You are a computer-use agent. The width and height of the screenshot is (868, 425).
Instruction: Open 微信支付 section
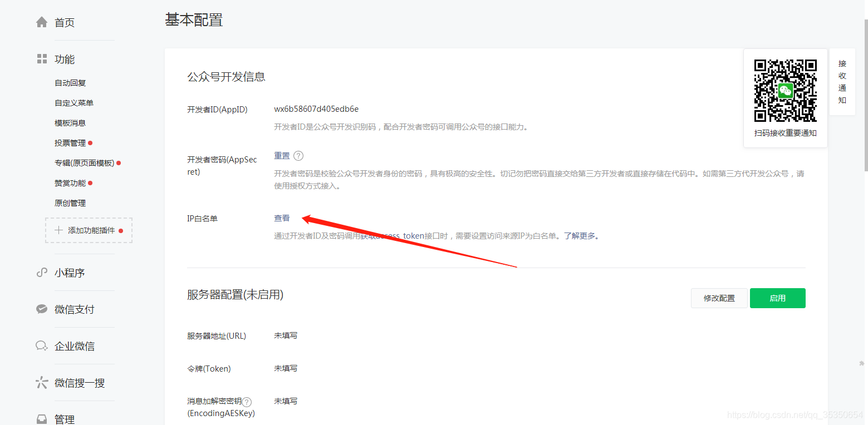pos(75,309)
